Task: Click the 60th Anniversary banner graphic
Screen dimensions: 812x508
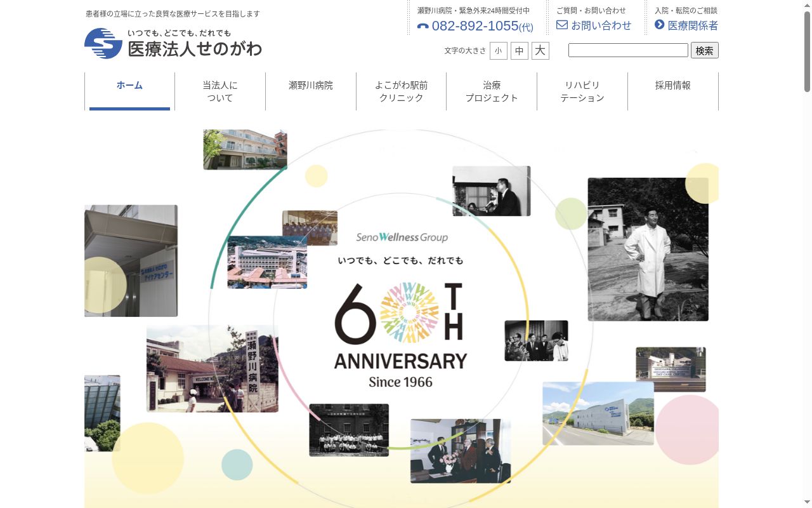Action: coord(401,335)
